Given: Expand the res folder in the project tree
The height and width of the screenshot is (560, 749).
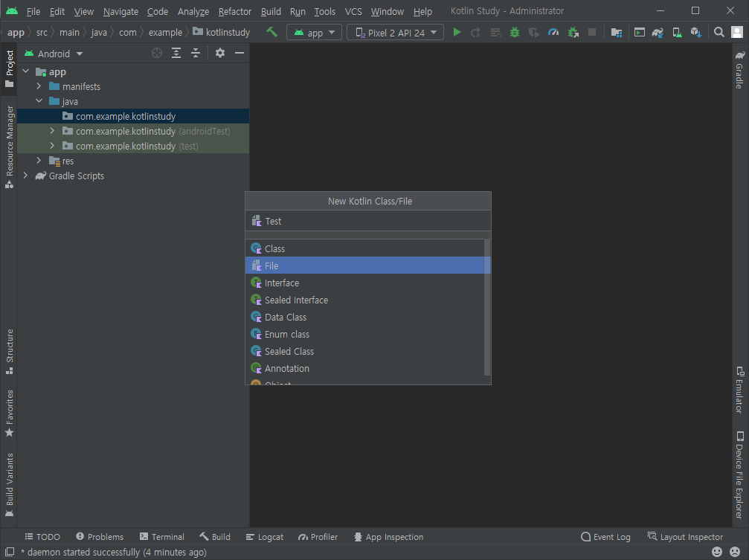Looking at the screenshot, I should 39,161.
